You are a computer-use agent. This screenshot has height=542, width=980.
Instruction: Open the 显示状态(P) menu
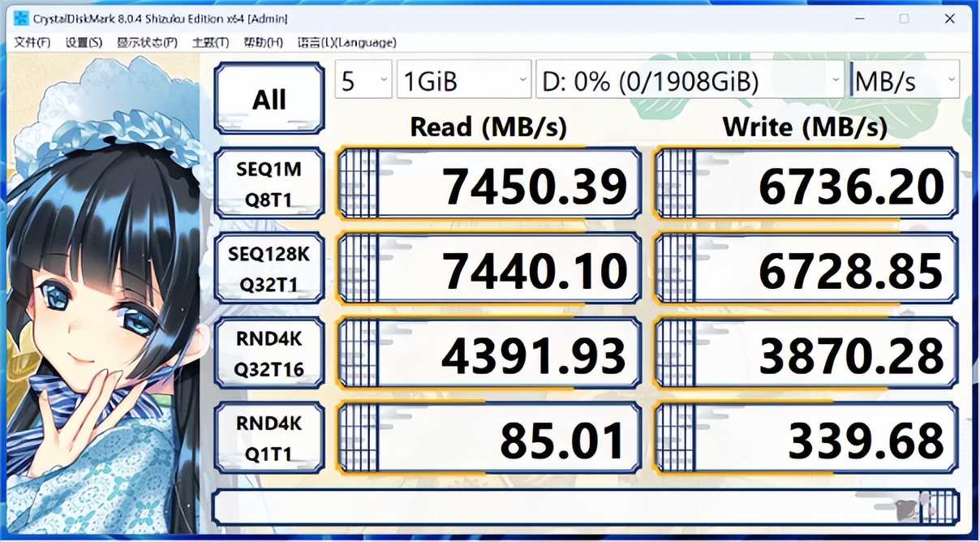click(147, 42)
